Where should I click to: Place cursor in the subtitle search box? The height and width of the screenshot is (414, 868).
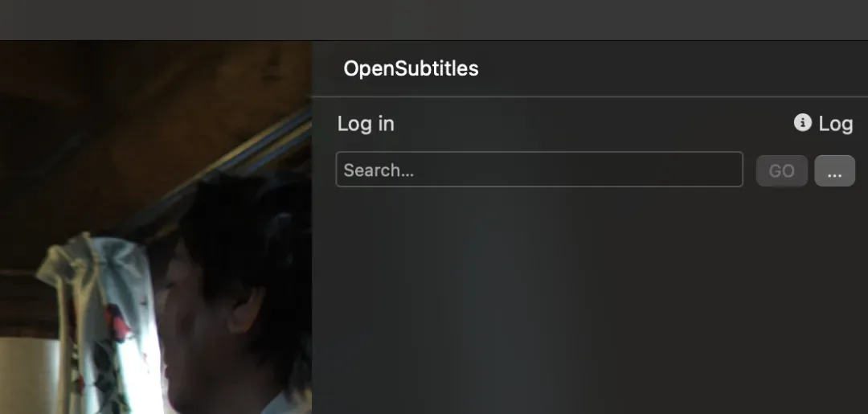click(x=539, y=170)
